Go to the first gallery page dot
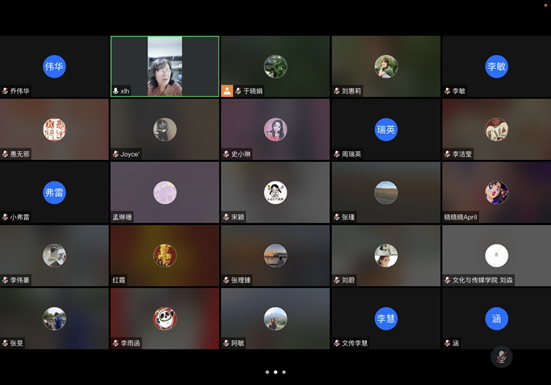Screen dimensions: 551x385 pos(267,372)
